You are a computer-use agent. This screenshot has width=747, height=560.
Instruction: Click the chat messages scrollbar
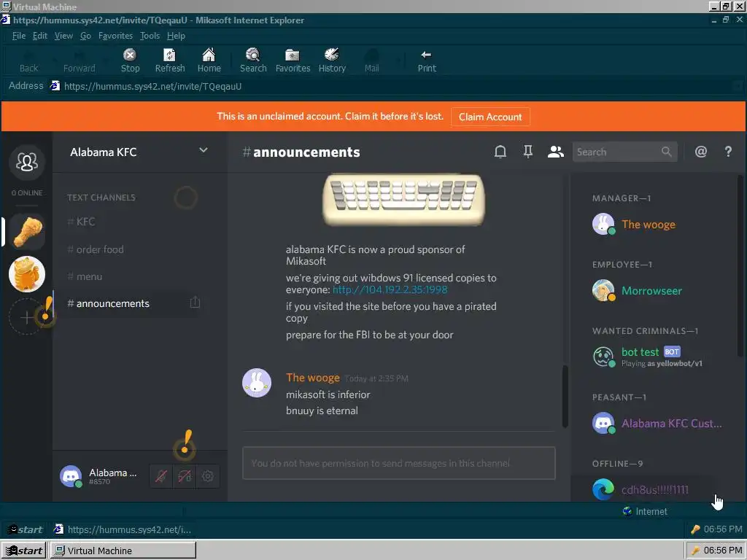point(565,396)
